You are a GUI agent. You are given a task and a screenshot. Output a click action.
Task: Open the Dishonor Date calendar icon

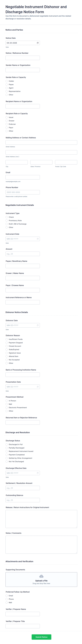point(38,325)
